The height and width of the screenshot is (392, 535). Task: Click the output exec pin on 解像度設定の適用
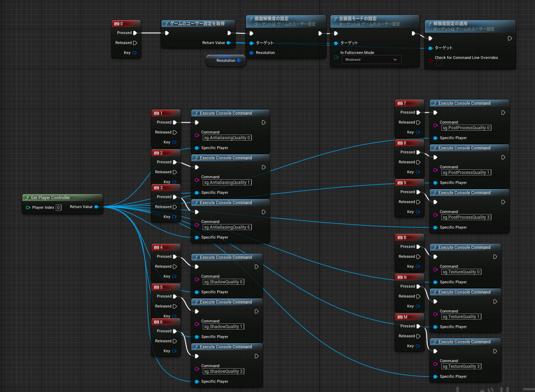pyautogui.click(x=510, y=38)
